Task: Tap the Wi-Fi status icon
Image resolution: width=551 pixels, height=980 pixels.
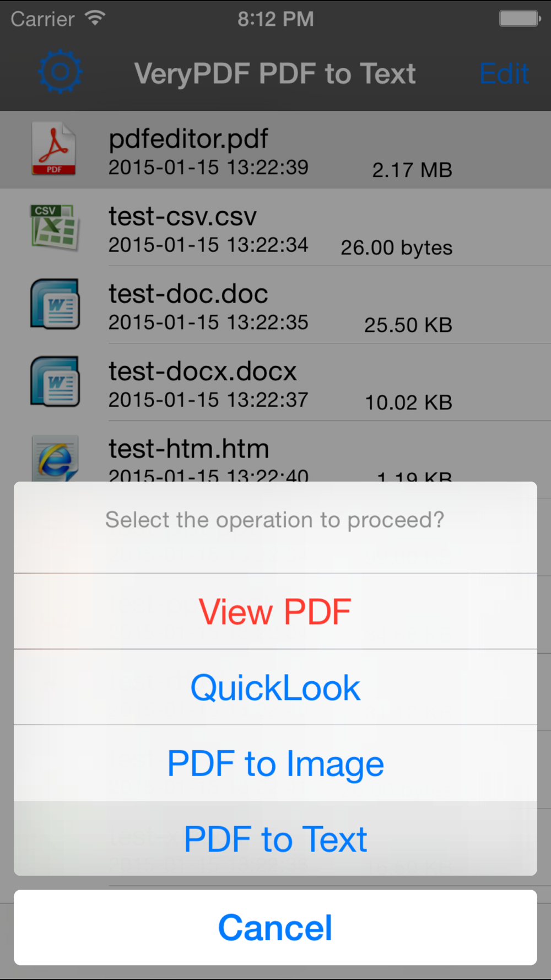Action: tap(95, 18)
